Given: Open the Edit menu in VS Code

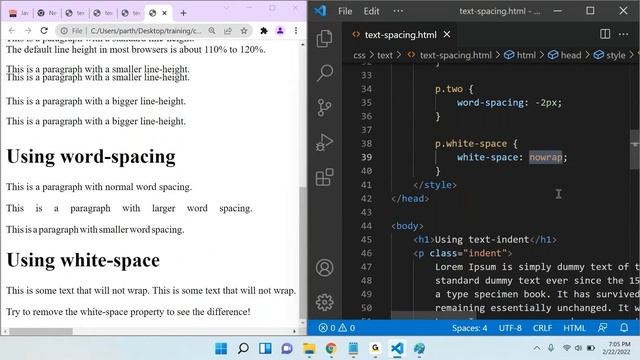Looking at the screenshot, I should click(x=371, y=11).
